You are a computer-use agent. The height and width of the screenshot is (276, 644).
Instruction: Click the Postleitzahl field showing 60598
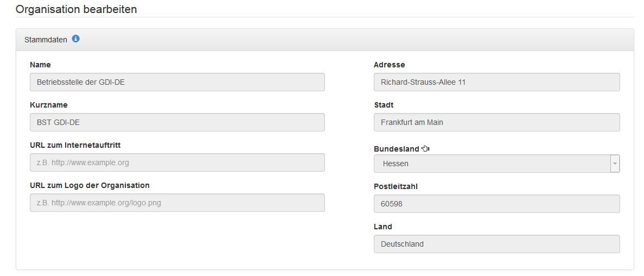click(x=496, y=204)
